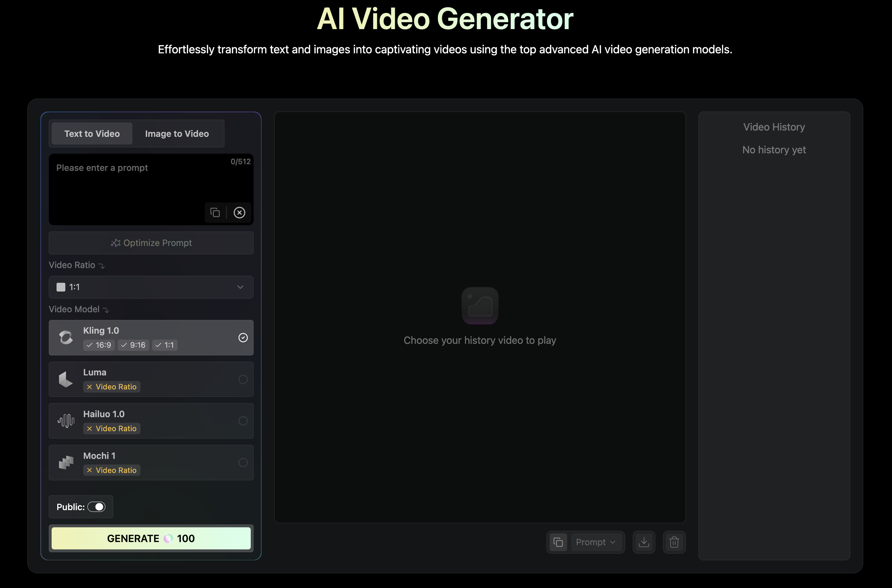This screenshot has height=588, width=892.
Task: Click the copy icon beside Prompt dropdown
Action: tap(558, 542)
